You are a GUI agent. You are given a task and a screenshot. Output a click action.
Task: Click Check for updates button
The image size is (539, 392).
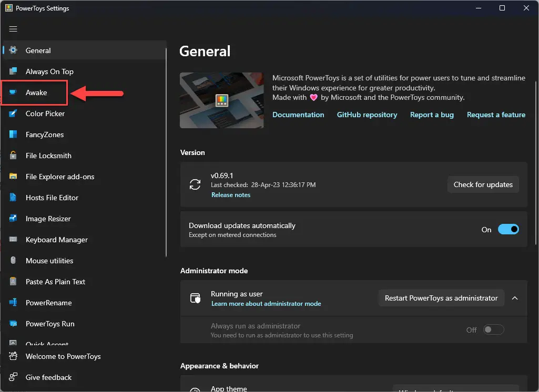tap(483, 184)
